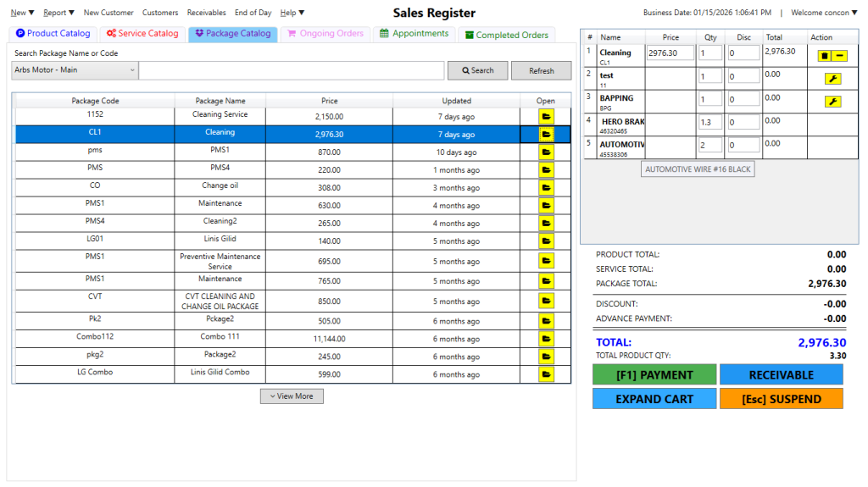Click the wrench icon for test item
Screen dimensions: 868x487
832,79
